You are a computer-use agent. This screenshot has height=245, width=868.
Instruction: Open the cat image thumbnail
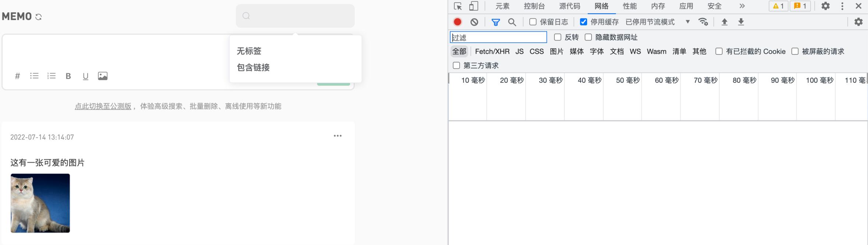[40, 203]
